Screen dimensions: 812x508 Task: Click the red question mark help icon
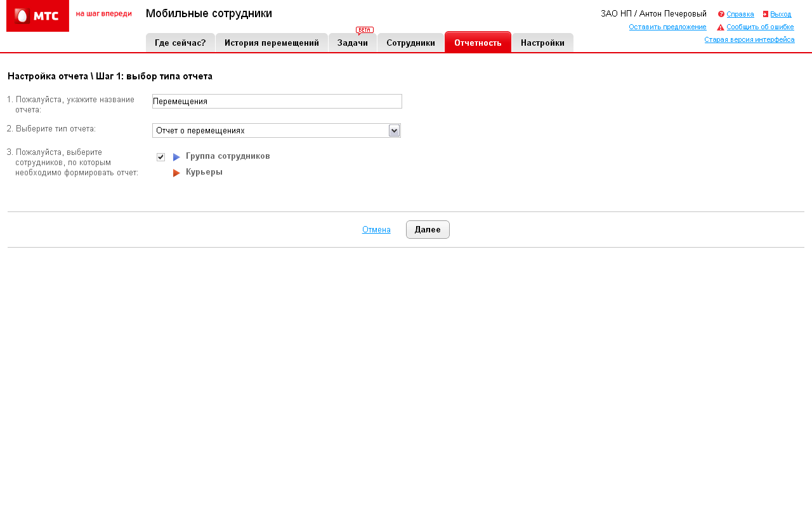coord(721,14)
